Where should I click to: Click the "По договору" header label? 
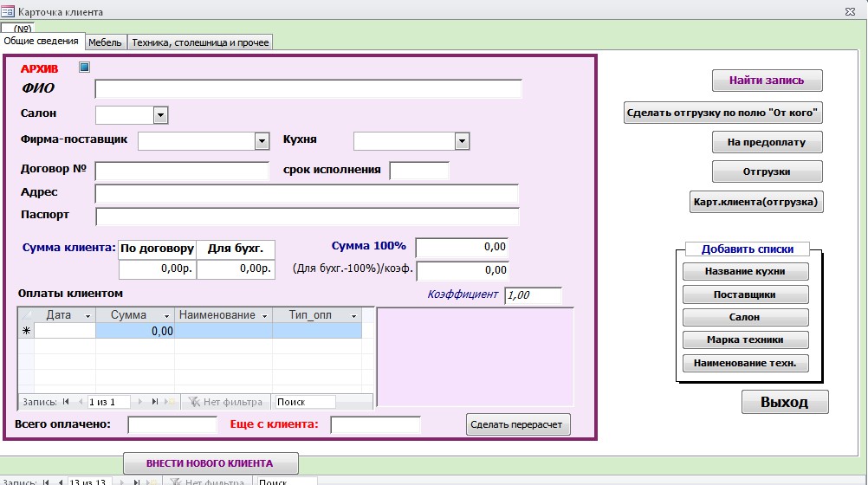[x=157, y=249]
